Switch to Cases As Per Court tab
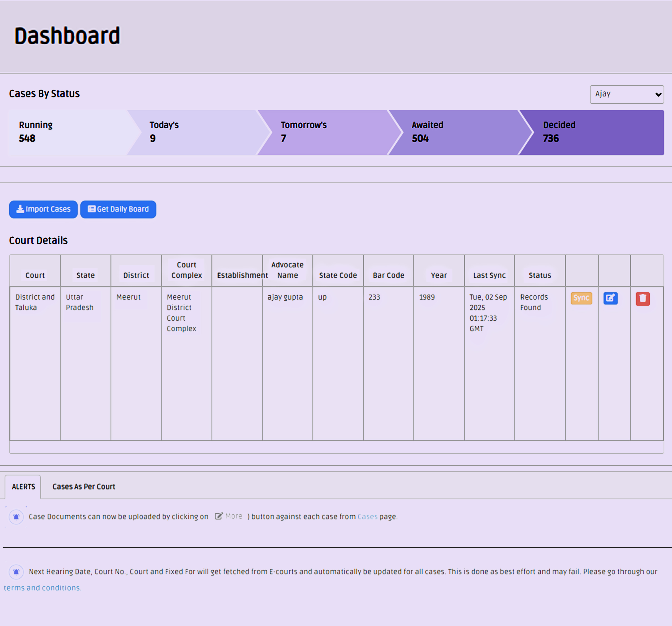The height and width of the screenshot is (626, 672). [84, 487]
